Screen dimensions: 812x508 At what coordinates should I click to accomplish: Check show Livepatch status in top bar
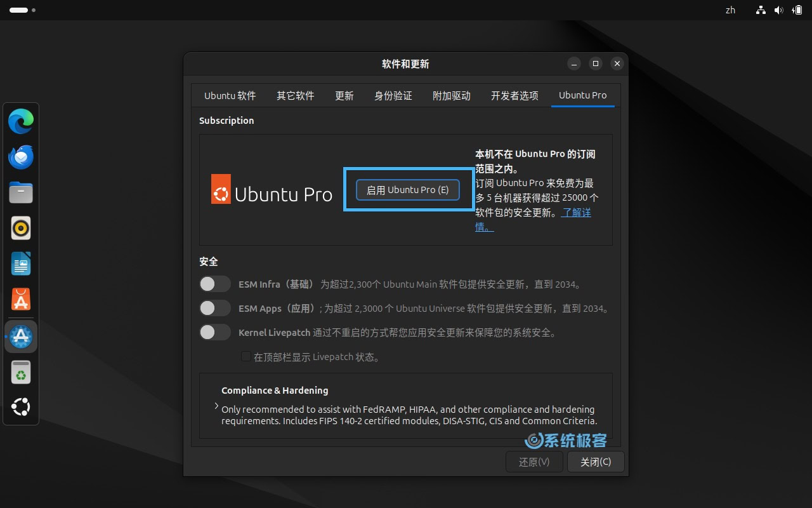click(x=246, y=357)
